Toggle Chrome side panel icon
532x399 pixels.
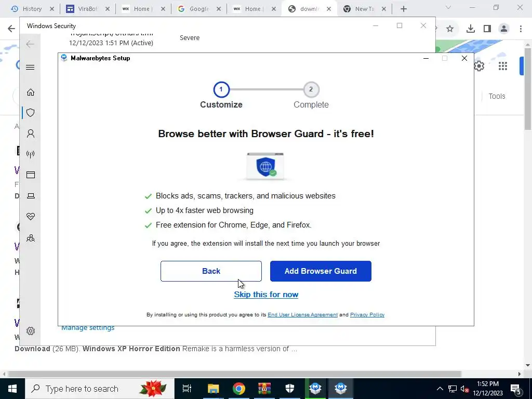click(487, 29)
